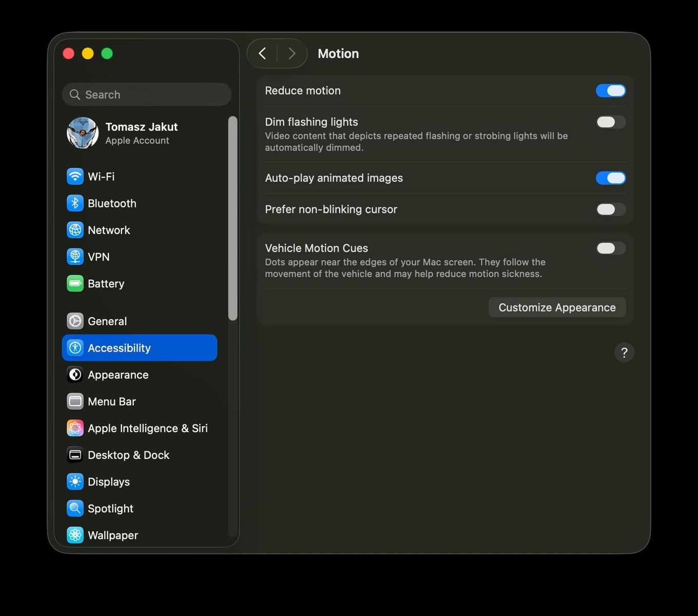Select the Bluetooth icon in the sidebar

(x=75, y=203)
